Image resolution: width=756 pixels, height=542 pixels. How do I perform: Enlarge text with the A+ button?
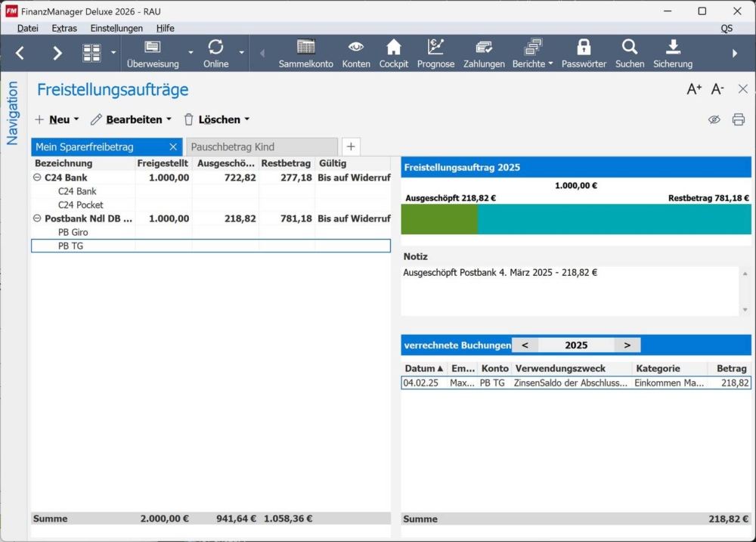point(692,88)
